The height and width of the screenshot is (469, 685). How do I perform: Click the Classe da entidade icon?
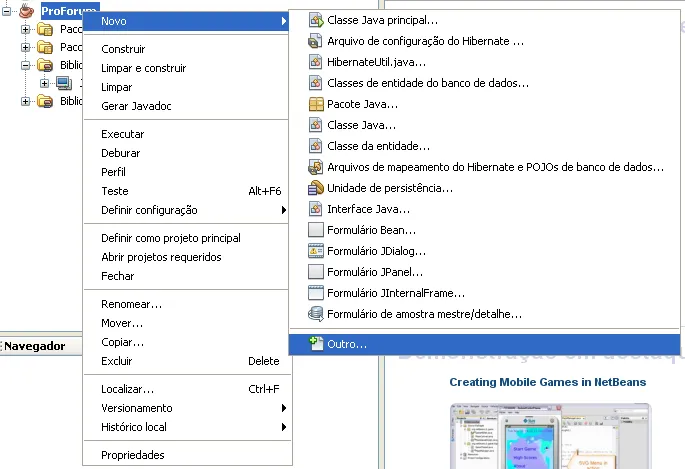tap(315, 146)
